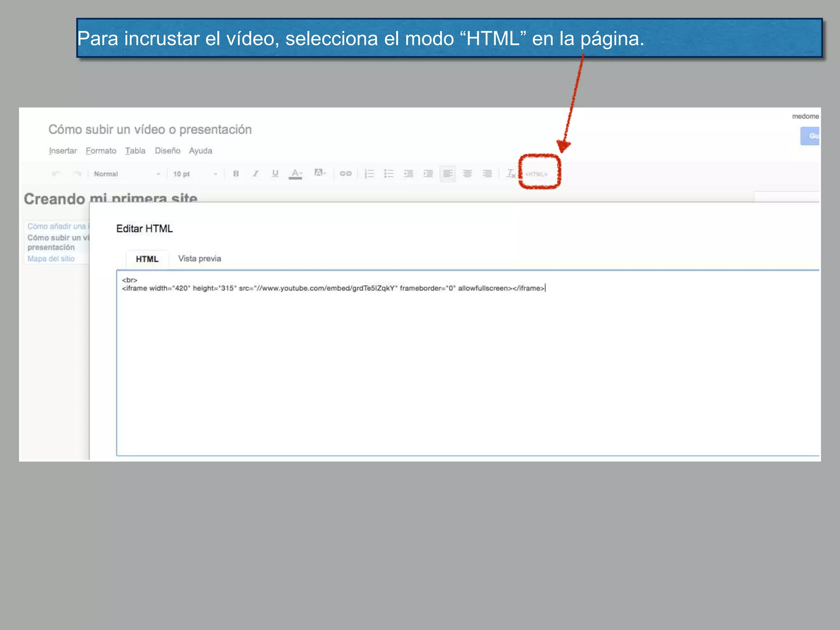Insert a link with chain icon

pos(345,173)
